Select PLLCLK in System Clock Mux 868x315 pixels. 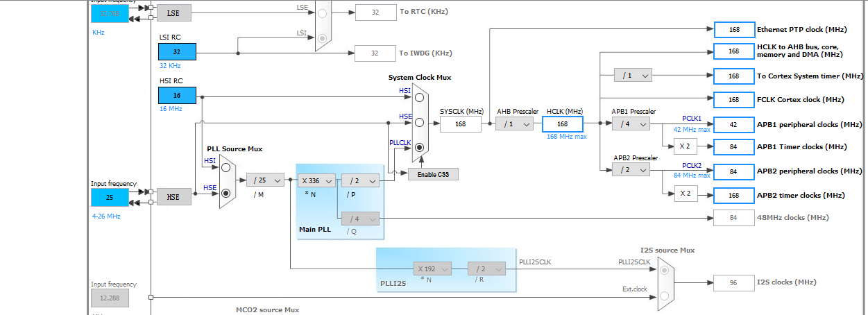coord(419,148)
